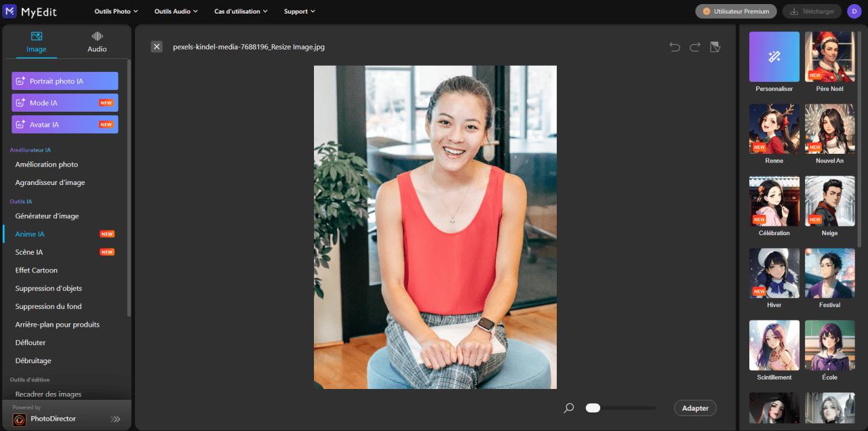Choose the Renne style thumbnail
Image resolution: width=868 pixels, height=431 pixels.
774,129
